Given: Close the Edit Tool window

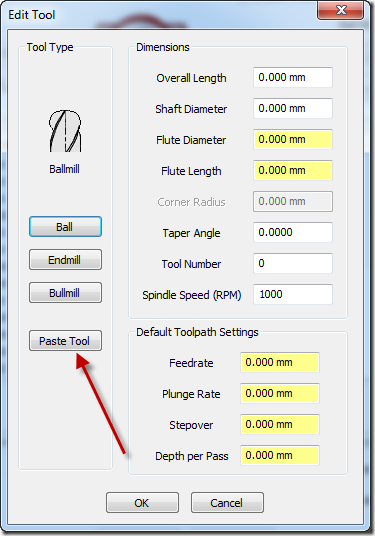Looking at the screenshot, I should coord(340,10).
